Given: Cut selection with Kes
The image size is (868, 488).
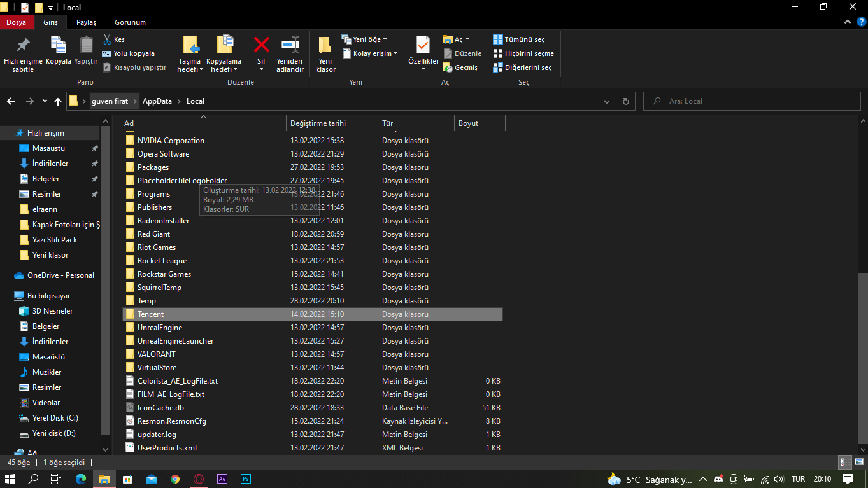Looking at the screenshot, I should [114, 39].
